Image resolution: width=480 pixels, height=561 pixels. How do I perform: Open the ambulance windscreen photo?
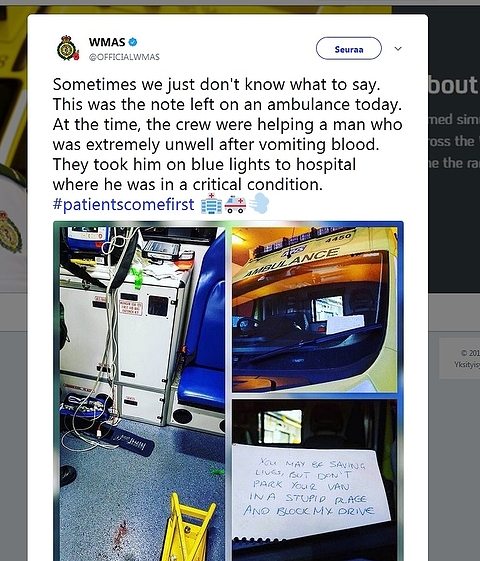pyautogui.click(x=314, y=309)
